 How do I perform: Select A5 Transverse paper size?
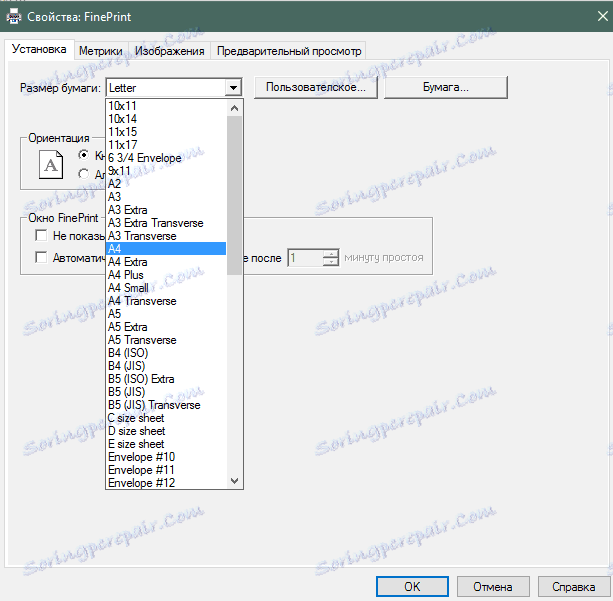point(166,340)
